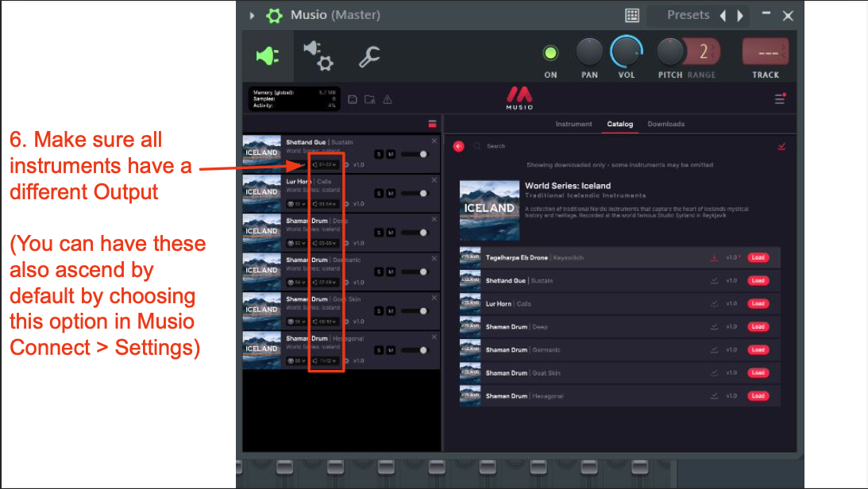Load Shaman Drum Goat Skin from the catalog
Viewport: 868px width, 489px height.
758,373
